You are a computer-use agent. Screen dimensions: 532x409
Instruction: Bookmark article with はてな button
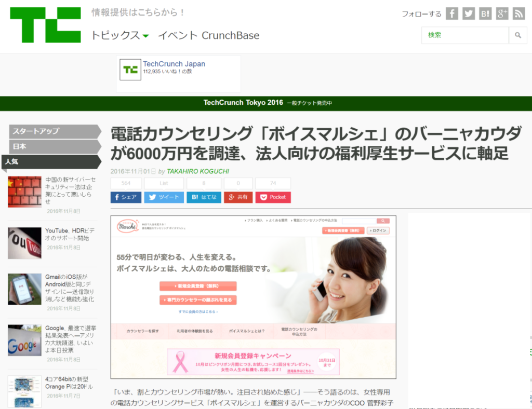coord(204,197)
